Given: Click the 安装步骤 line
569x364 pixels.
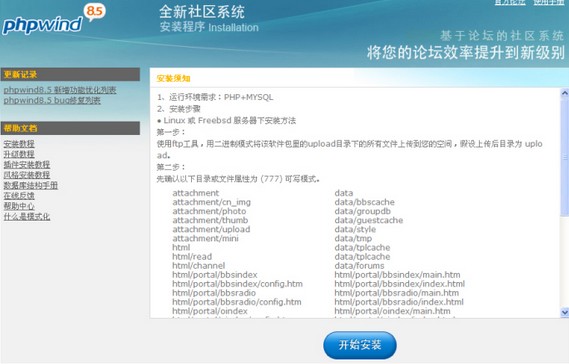Looking at the screenshot, I should (x=179, y=109).
